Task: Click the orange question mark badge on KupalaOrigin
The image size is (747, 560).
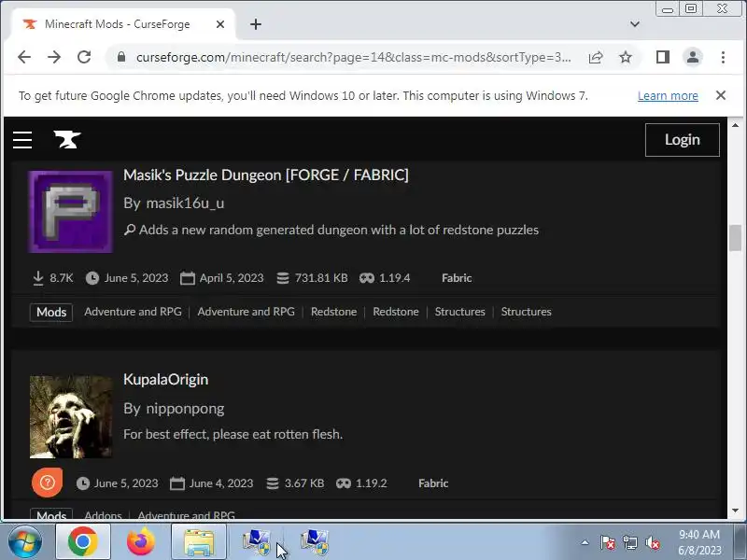Action: click(x=48, y=483)
